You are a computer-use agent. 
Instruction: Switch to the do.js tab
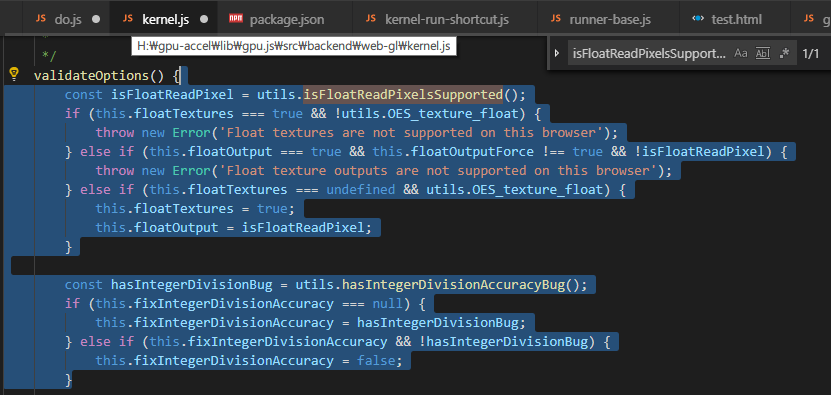(x=67, y=20)
